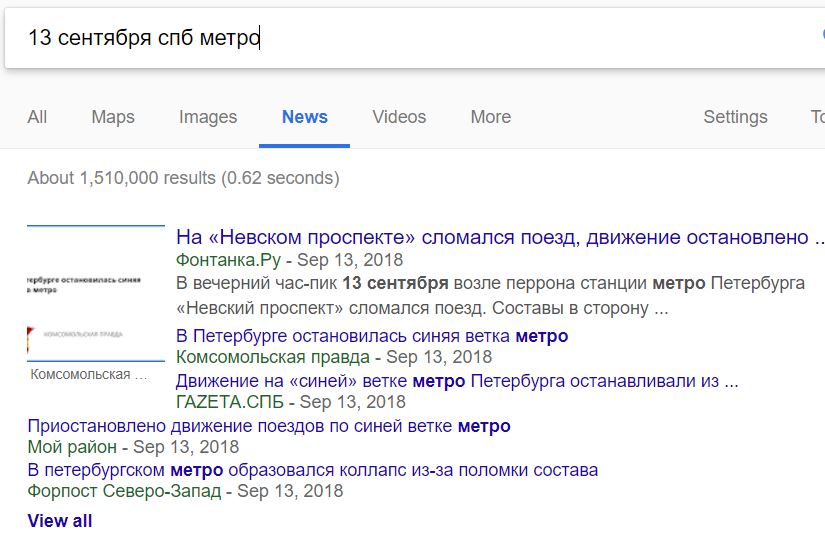This screenshot has height=545, width=825.
Task: Click the ГАZЕТА.СПб source label
Action: (x=230, y=402)
